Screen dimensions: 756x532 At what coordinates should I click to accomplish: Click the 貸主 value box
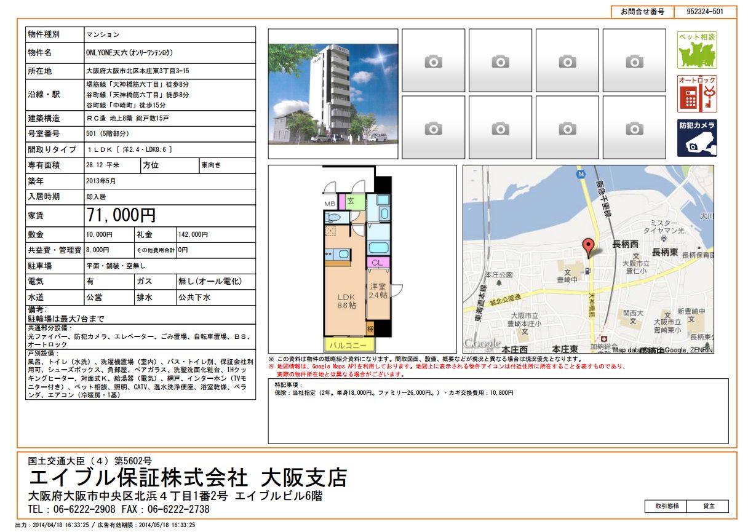[709, 506]
